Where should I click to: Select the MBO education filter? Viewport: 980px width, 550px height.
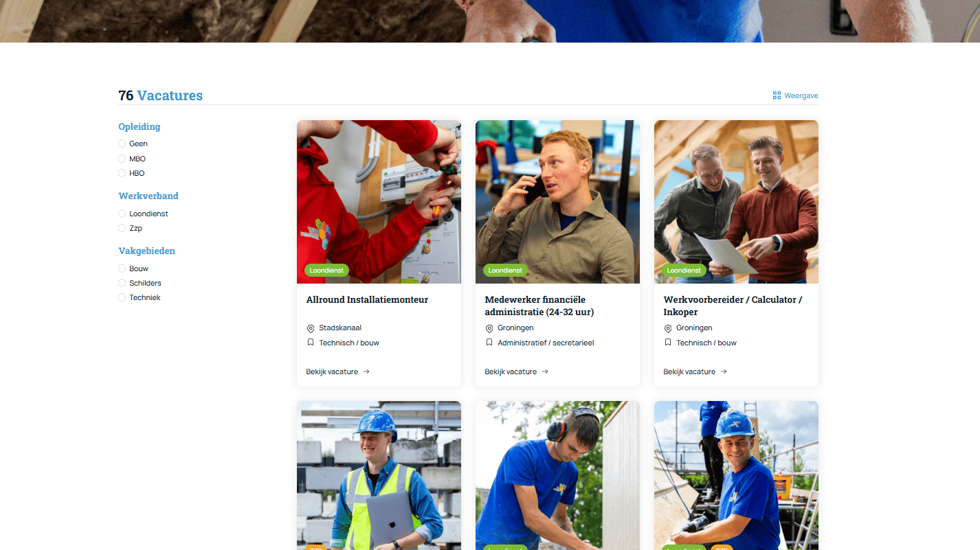point(122,159)
